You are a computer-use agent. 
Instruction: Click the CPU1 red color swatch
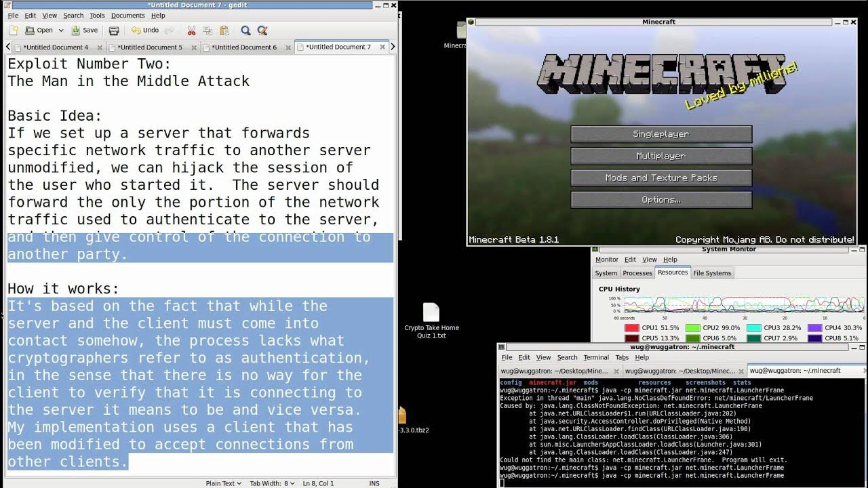coord(632,328)
